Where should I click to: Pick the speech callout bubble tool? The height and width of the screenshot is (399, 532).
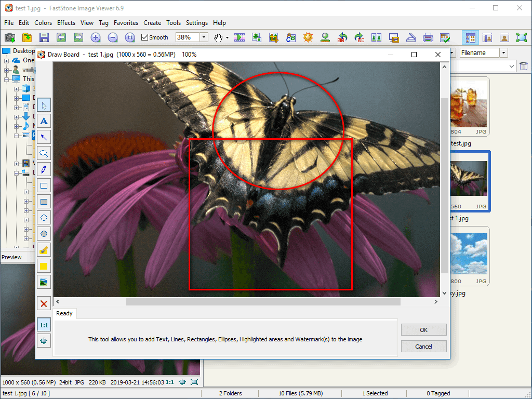click(44, 153)
